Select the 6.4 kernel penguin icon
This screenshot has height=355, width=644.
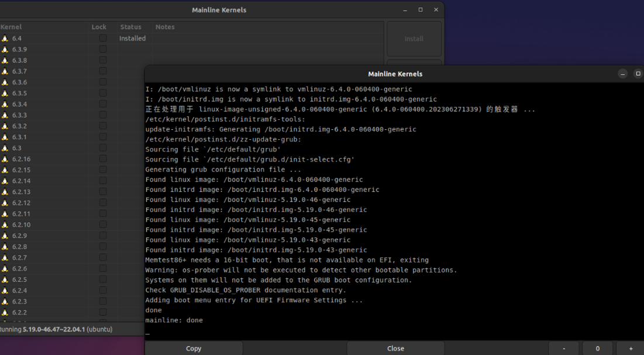click(5, 38)
